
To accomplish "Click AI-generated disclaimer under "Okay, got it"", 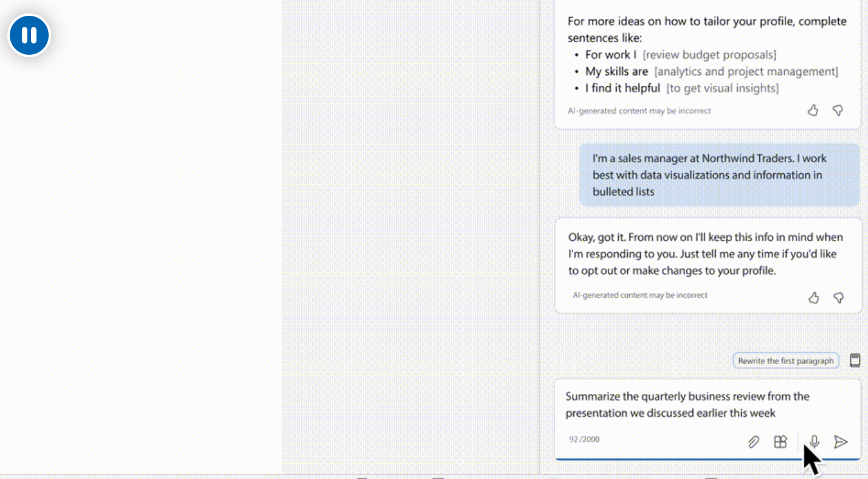I will pyautogui.click(x=640, y=295).
